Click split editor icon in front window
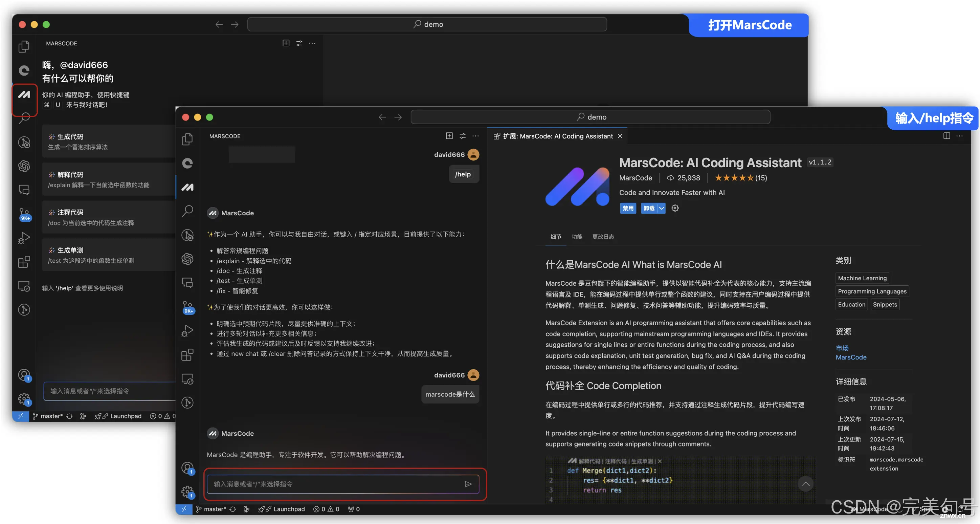 click(946, 136)
